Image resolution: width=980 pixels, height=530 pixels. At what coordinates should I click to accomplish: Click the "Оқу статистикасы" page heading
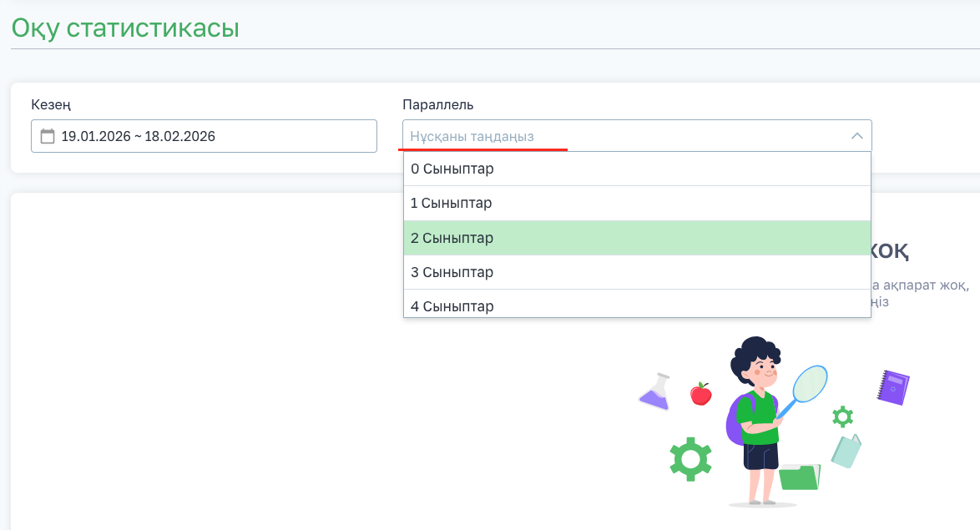[125, 28]
